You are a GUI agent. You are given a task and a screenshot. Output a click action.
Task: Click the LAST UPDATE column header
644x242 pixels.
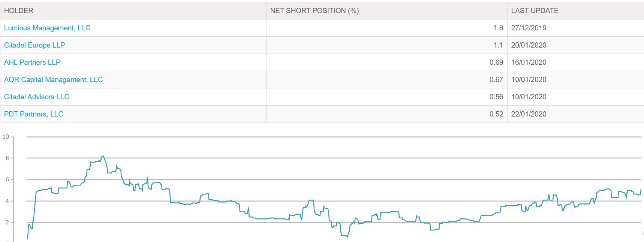[x=575, y=10]
